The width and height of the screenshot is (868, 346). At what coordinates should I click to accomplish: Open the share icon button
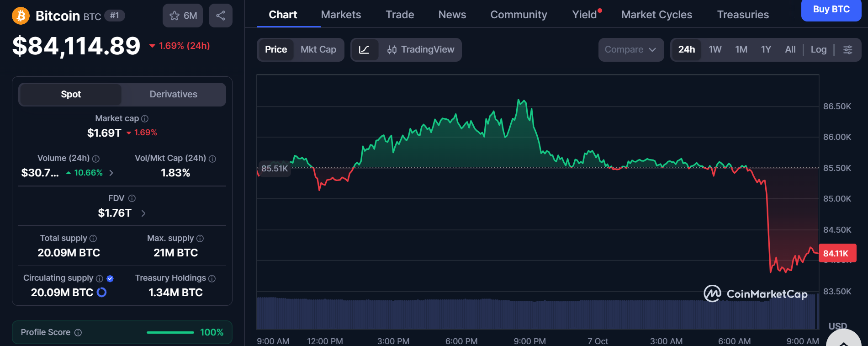tap(221, 16)
